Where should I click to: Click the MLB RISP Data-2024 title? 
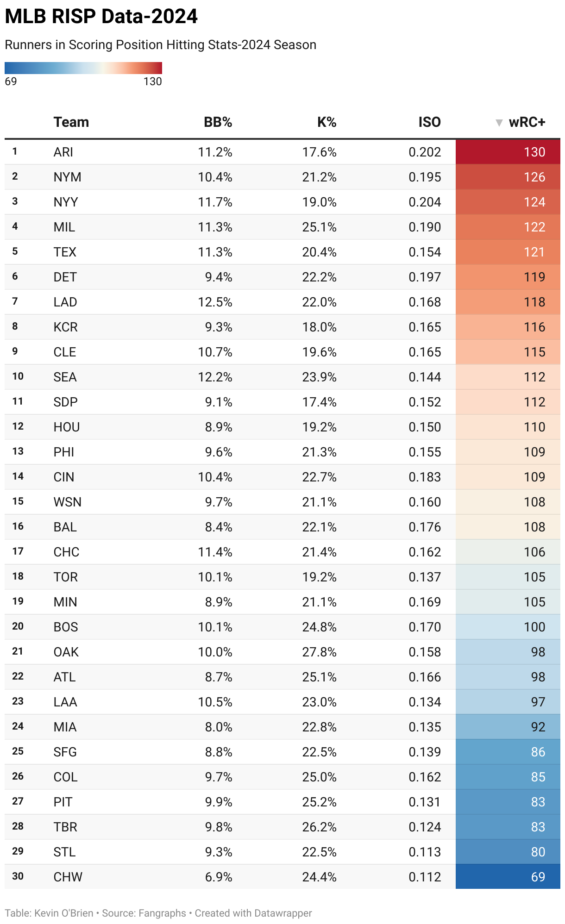[x=101, y=16]
